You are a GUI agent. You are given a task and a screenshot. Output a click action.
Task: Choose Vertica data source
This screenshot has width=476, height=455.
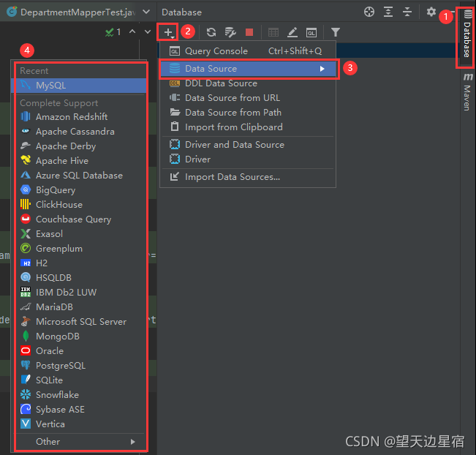79,424
